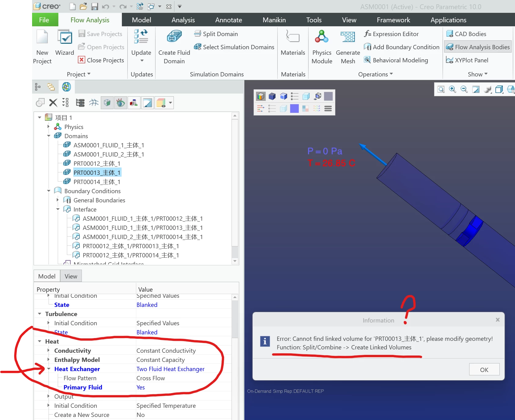Open the model tree tab icon
The width and height of the screenshot is (515, 420).
coord(38,87)
